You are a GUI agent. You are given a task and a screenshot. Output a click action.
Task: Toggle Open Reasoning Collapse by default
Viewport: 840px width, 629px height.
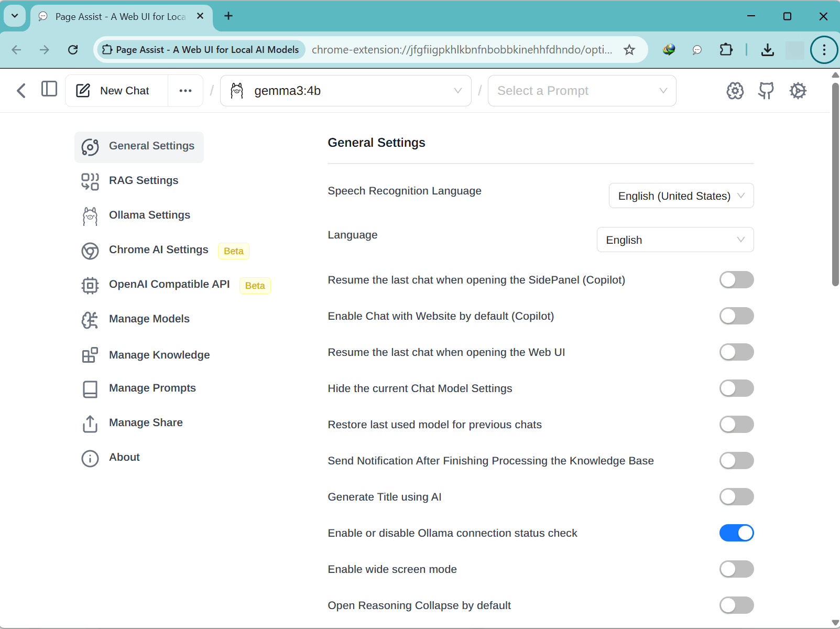click(x=736, y=605)
